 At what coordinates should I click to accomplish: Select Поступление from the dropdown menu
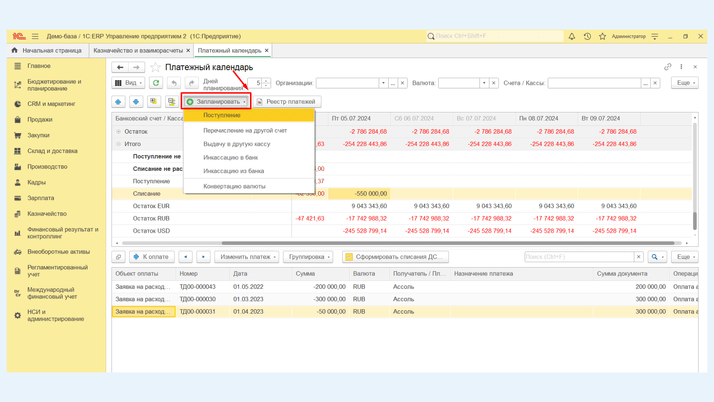(x=222, y=115)
